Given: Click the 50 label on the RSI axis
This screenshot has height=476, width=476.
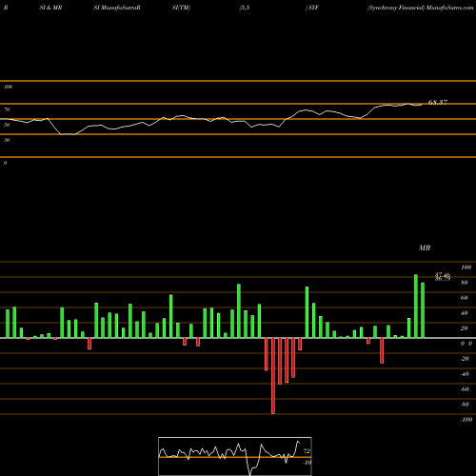Looking at the screenshot, I should coord(7,125).
